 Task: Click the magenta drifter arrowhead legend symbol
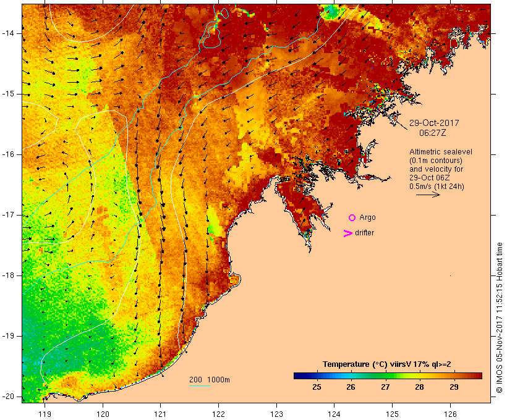pos(348,233)
